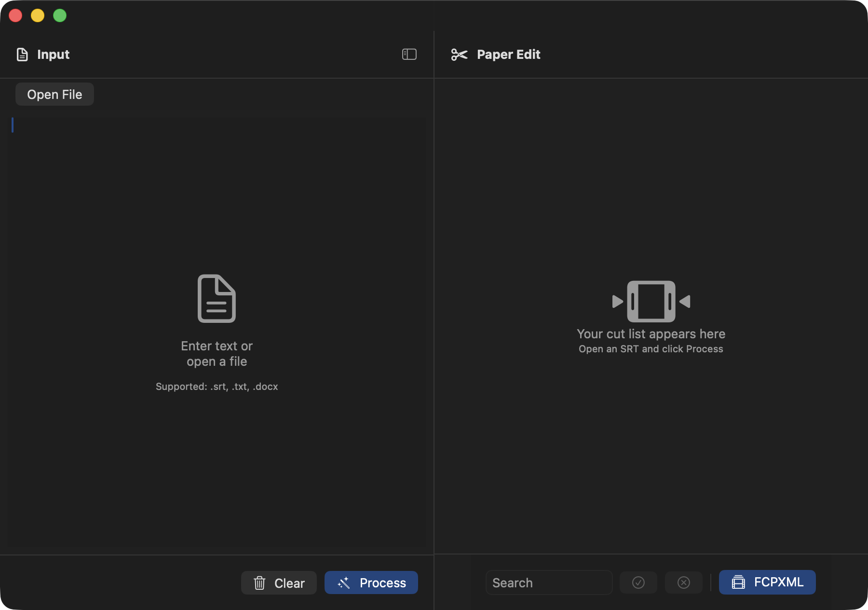Viewport: 868px width, 610px height.
Task: Open a file with Open File button
Action: pyautogui.click(x=54, y=95)
